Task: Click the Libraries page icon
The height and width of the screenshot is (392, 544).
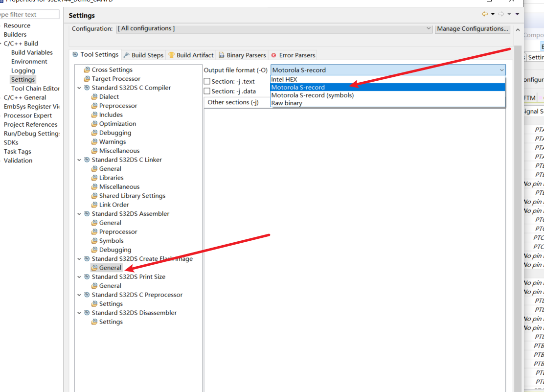Action: pyautogui.click(x=94, y=178)
